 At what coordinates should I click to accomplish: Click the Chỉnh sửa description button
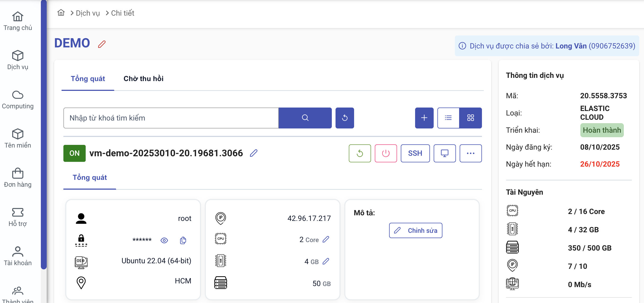pyautogui.click(x=415, y=230)
